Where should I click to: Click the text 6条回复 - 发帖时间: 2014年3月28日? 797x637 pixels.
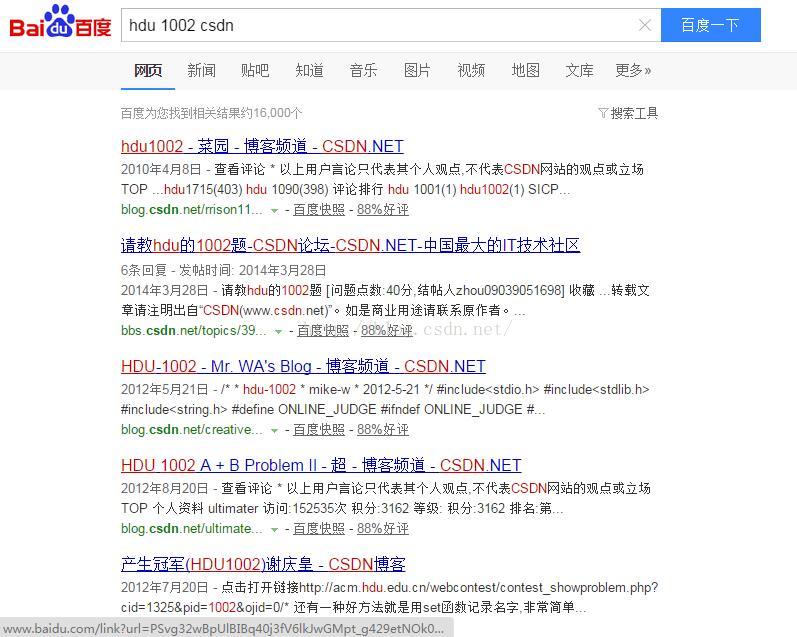(224, 270)
